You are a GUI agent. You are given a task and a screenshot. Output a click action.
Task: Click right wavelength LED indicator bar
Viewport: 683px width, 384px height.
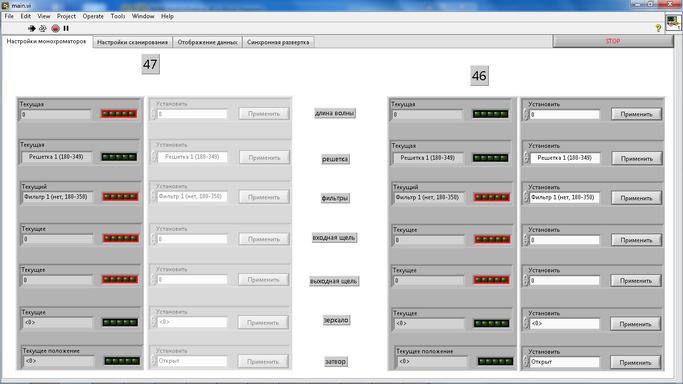pos(490,114)
